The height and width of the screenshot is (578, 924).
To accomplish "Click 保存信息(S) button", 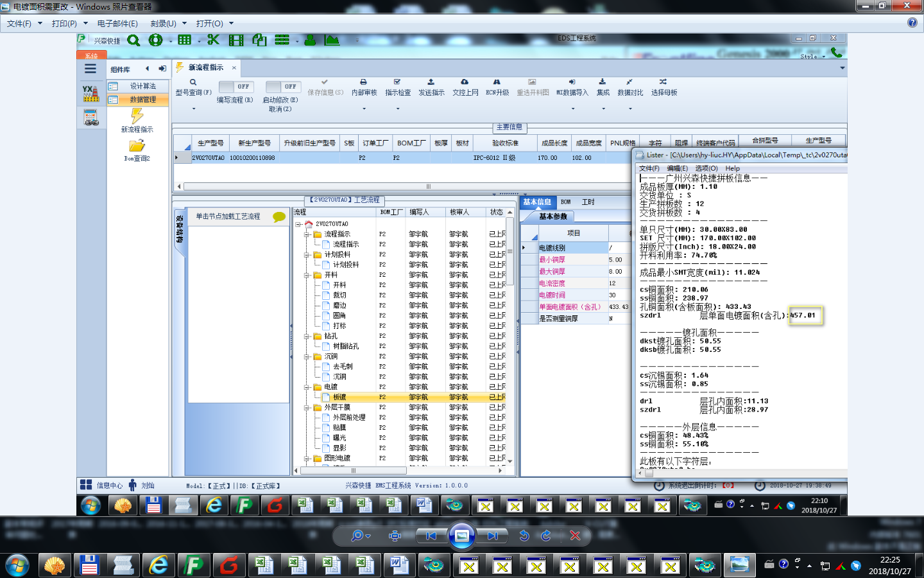I will [x=325, y=87].
